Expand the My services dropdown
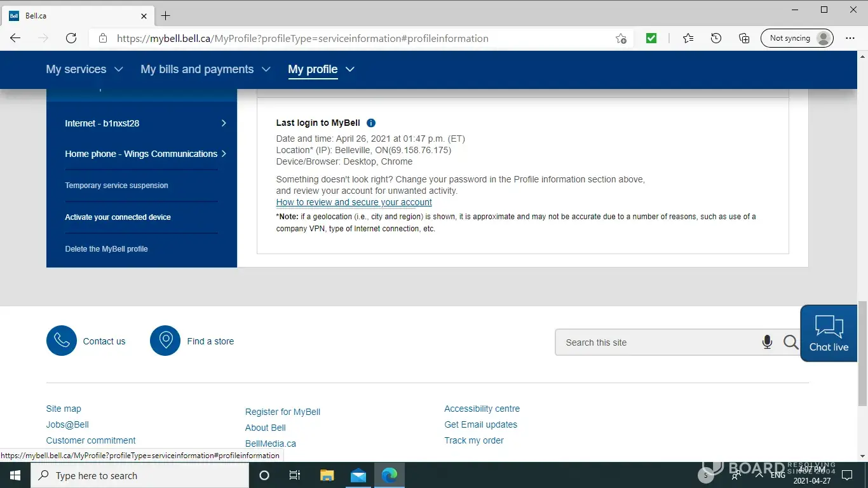Screen dimensions: 868x488 coord(85,69)
